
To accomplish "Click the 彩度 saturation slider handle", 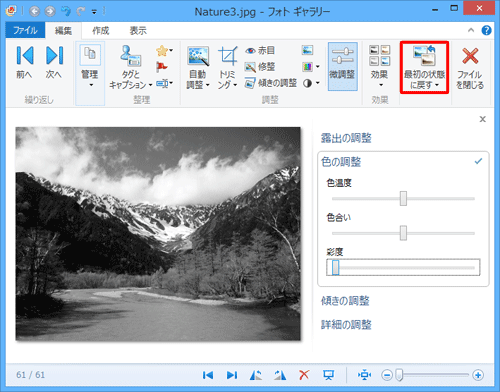I will coord(336,267).
